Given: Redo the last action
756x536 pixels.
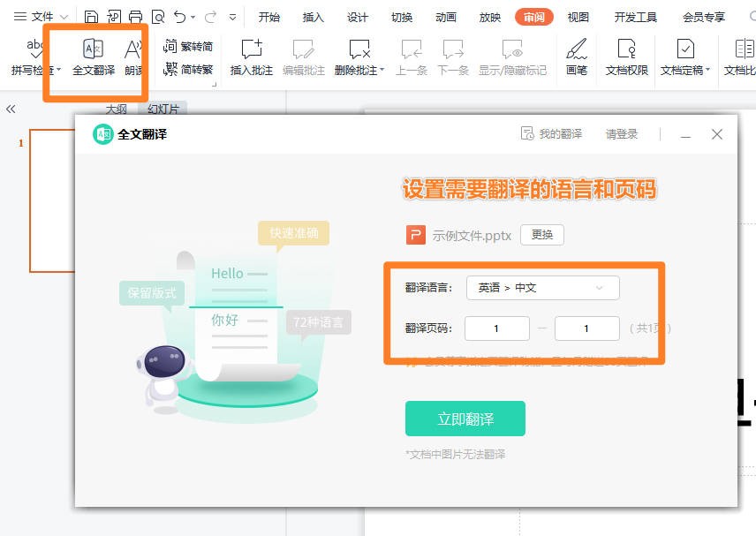Looking at the screenshot, I should pos(211,17).
